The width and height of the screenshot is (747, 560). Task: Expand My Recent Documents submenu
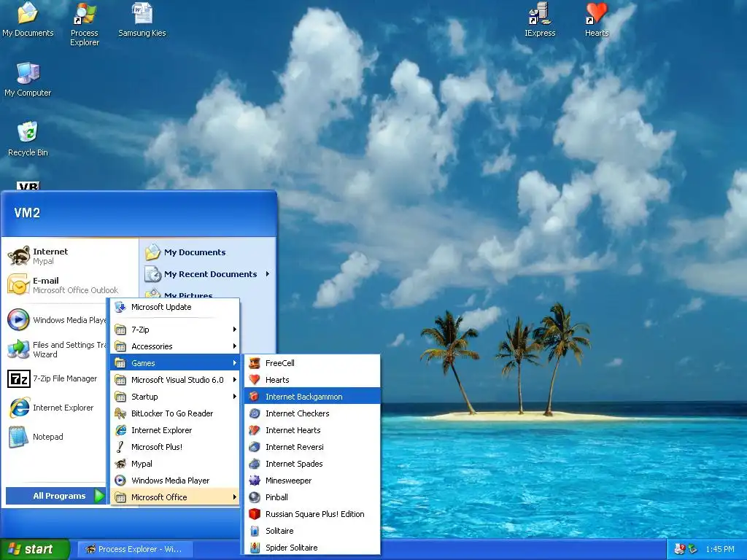208,274
